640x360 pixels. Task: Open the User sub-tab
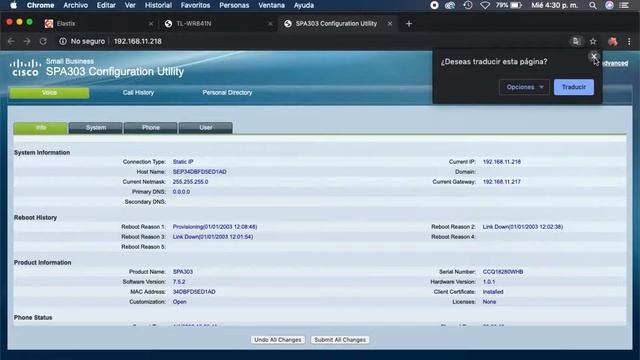(x=206, y=128)
